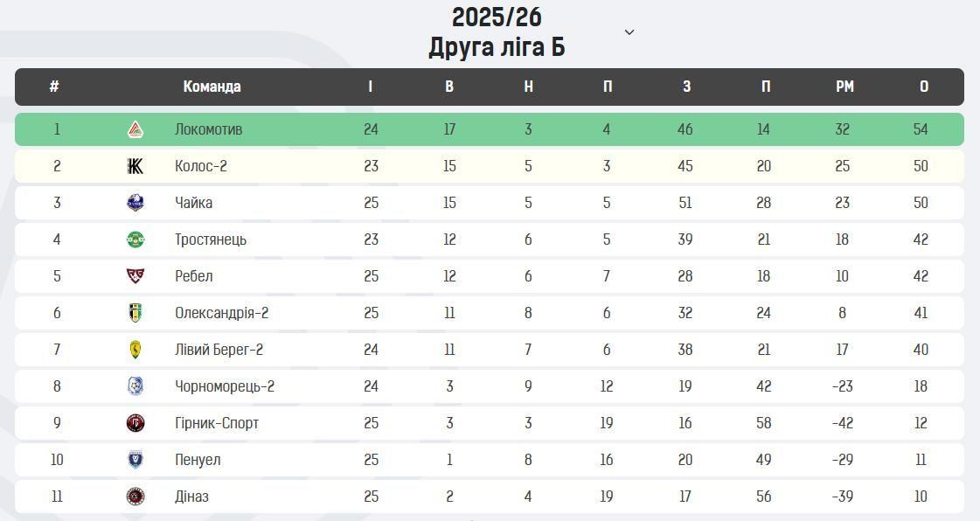Click the Тростянець club emblem icon
The height and width of the screenshot is (521, 980).
click(x=136, y=240)
